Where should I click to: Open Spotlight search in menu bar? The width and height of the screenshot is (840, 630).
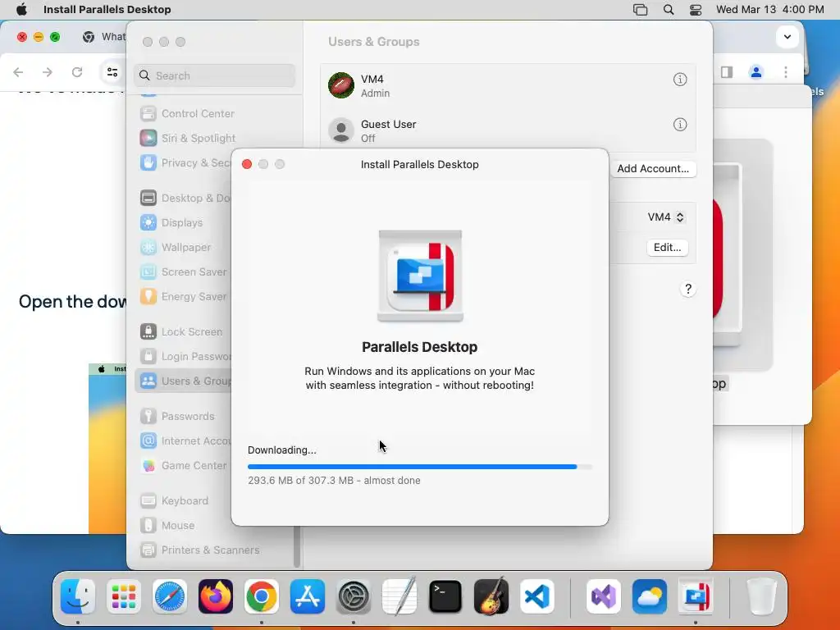668,9
